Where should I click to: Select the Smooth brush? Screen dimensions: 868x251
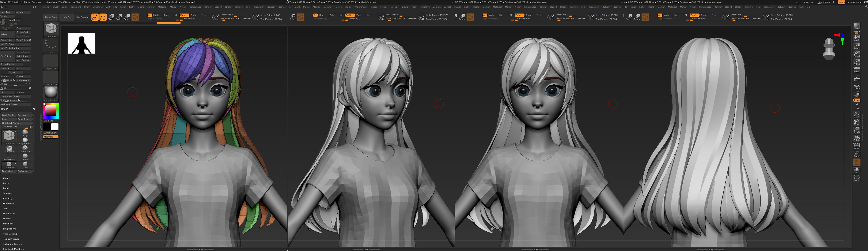point(25,157)
